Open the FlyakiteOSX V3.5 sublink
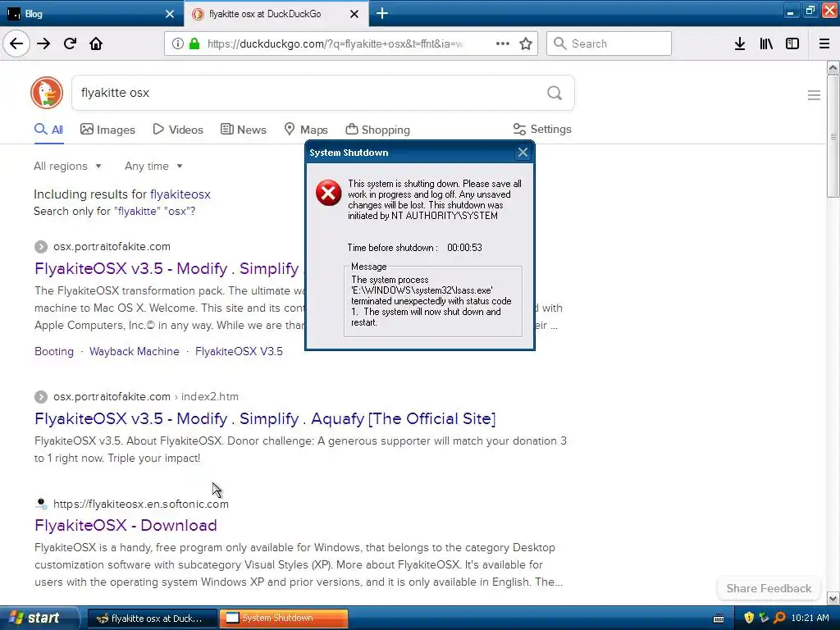840x630 pixels. 239,351
